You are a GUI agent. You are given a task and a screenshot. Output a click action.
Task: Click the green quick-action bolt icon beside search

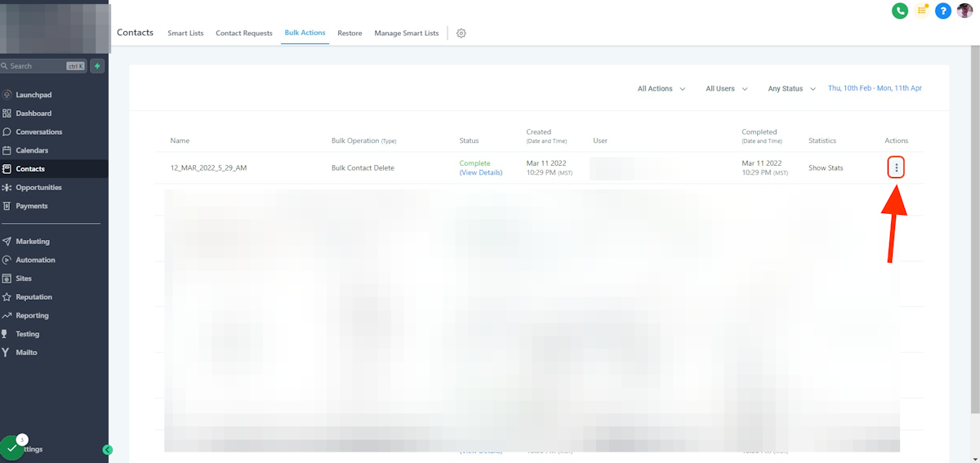tap(97, 66)
